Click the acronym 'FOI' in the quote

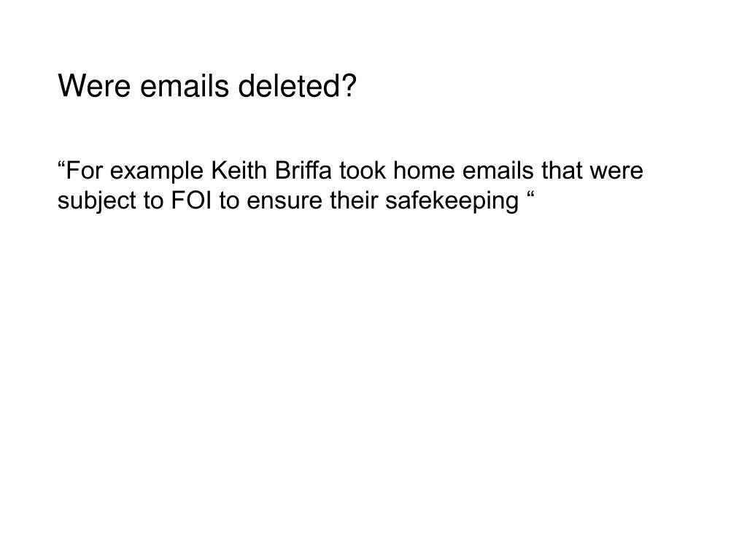pos(190,200)
